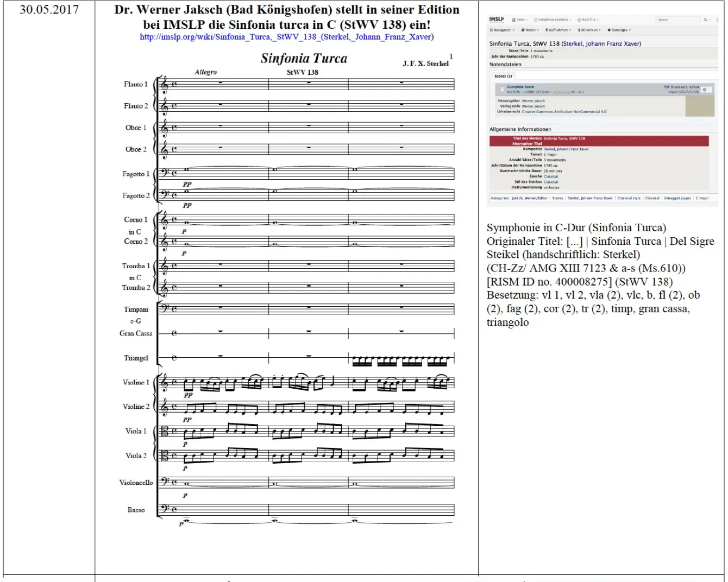Click the gear icon on score row
This screenshot has width=728, height=582.
704,90
